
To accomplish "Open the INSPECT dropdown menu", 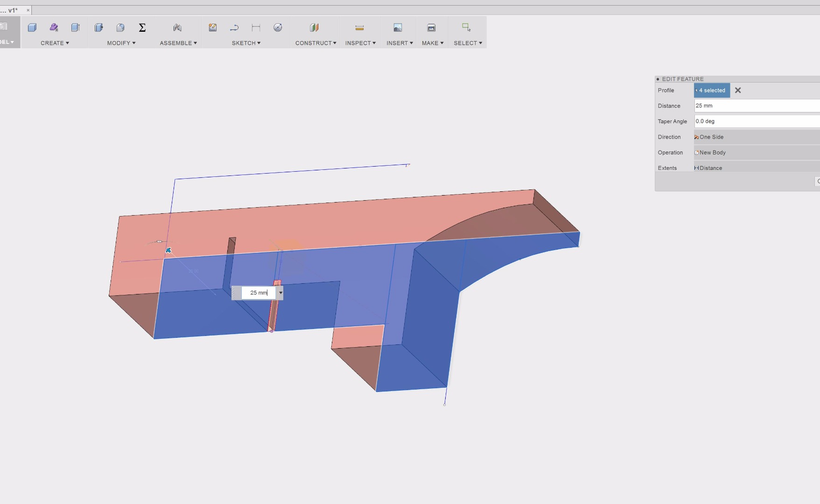I will point(360,43).
